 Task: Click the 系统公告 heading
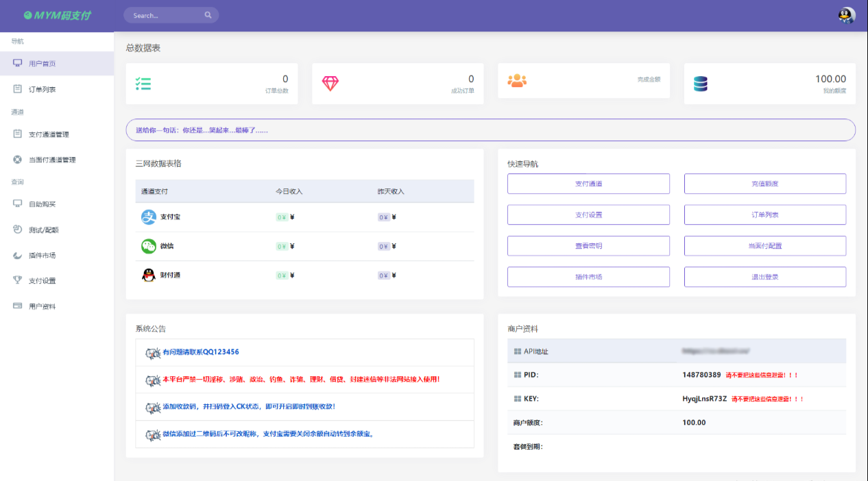pyautogui.click(x=151, y=329)
